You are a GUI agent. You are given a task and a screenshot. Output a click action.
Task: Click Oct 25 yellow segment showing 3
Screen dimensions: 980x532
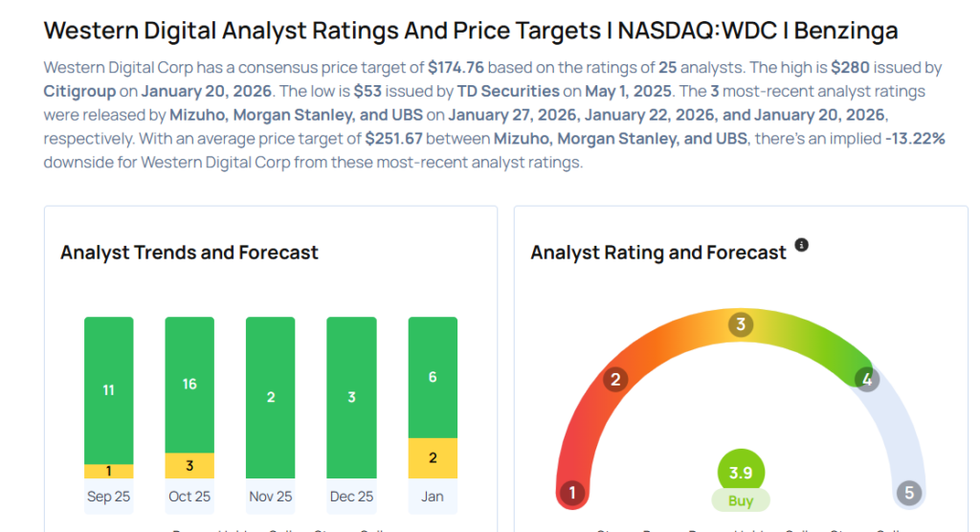click(x=189, y=466)
